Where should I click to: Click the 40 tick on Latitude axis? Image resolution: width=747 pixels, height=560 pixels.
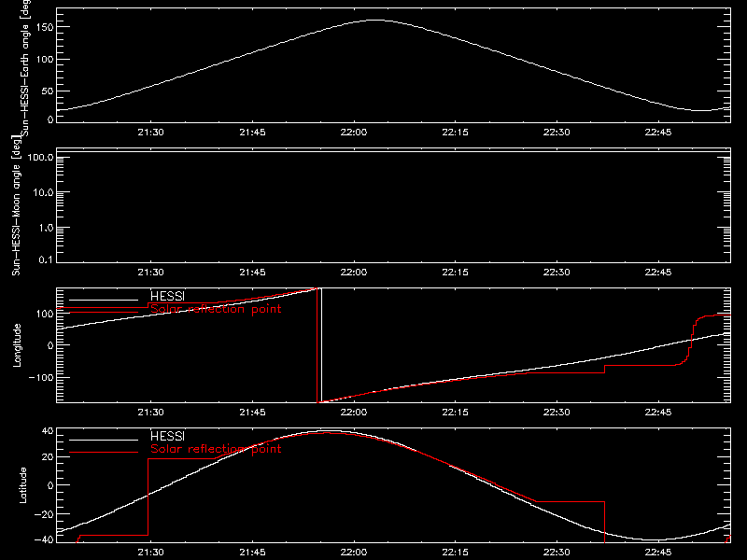pos(48,431)
